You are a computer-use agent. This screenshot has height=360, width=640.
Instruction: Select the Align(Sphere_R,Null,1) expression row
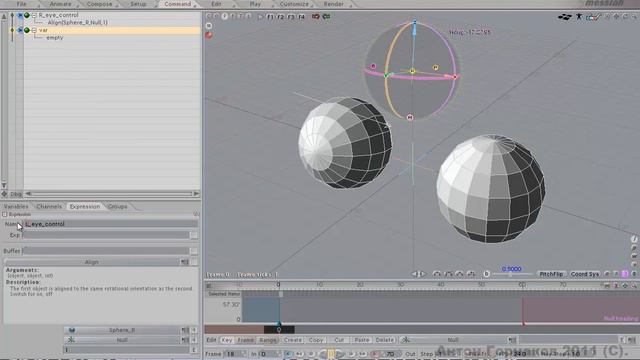click(x=78, y=22)
